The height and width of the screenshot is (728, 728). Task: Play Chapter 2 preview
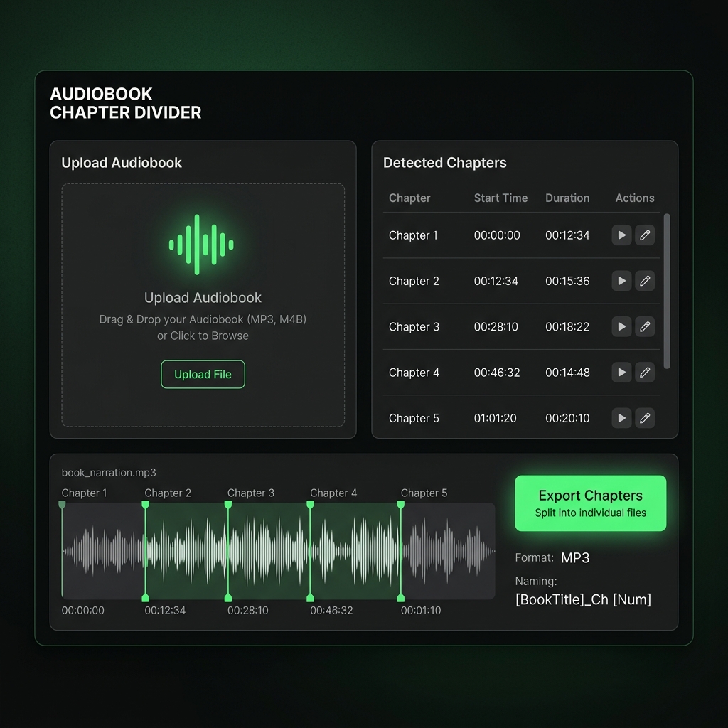621,281
